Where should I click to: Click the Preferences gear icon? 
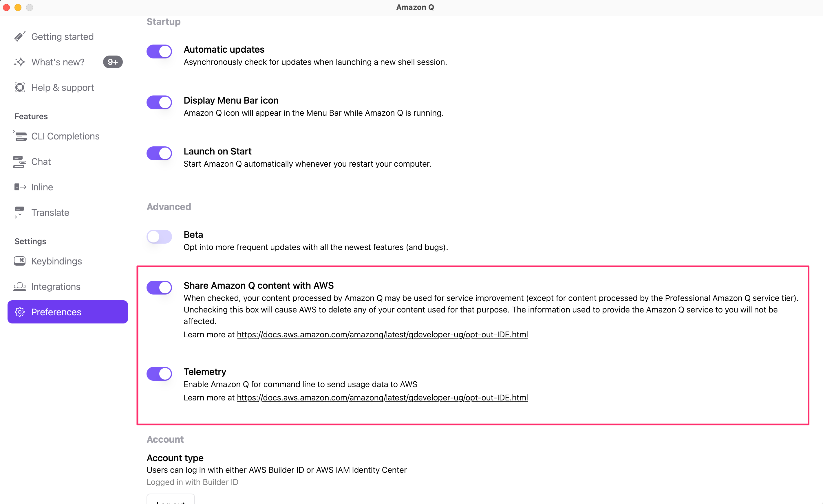(x=20, y=312)
